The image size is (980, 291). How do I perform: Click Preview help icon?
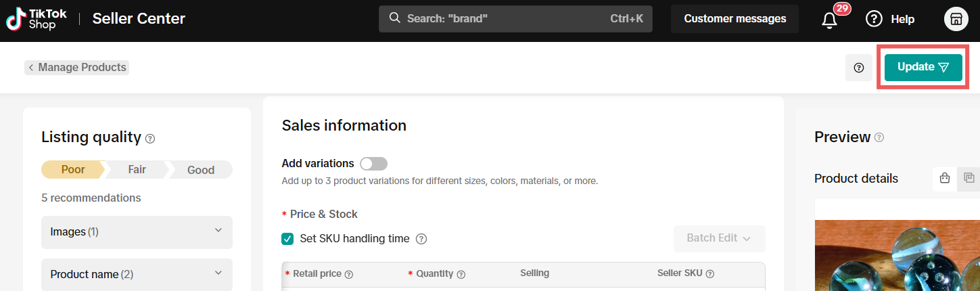pyautogui.click(x=879, y=137)
